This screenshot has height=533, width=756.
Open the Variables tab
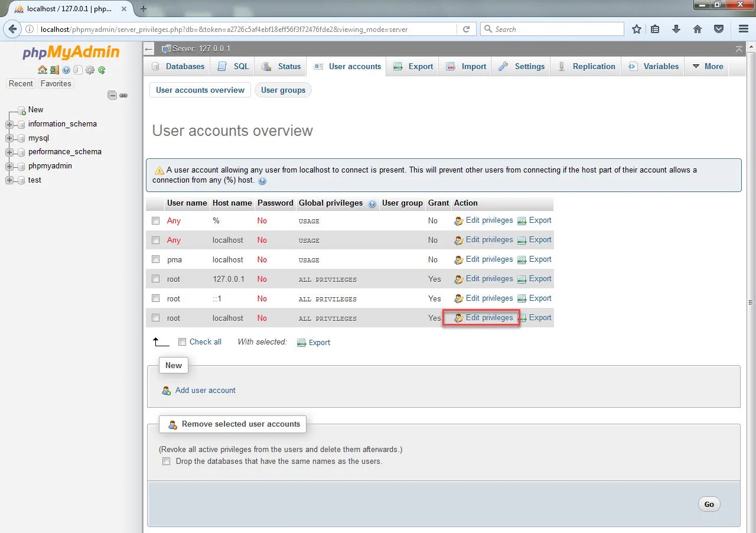[x=653, y=66]
